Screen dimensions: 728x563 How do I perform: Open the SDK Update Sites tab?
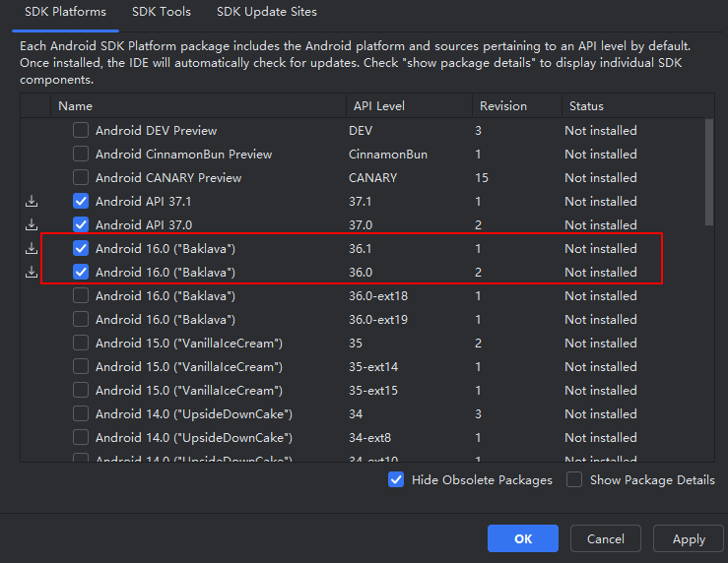tap(267, 12)
